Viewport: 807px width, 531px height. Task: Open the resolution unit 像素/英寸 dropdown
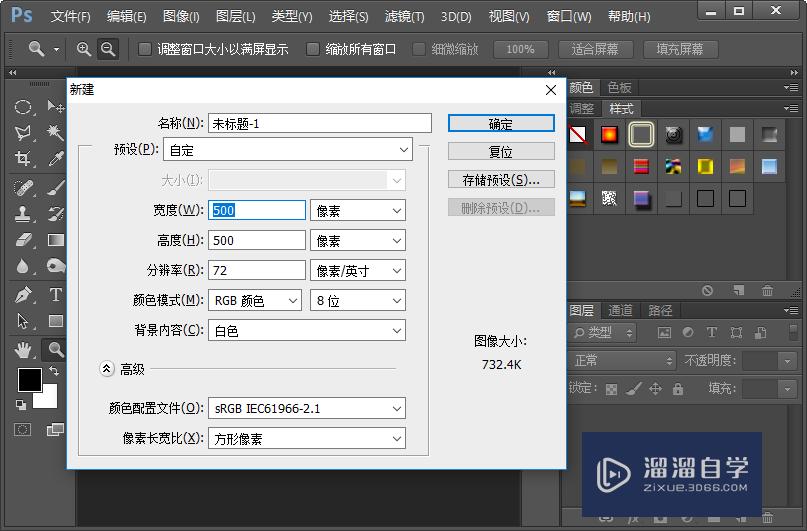[358, 271]
